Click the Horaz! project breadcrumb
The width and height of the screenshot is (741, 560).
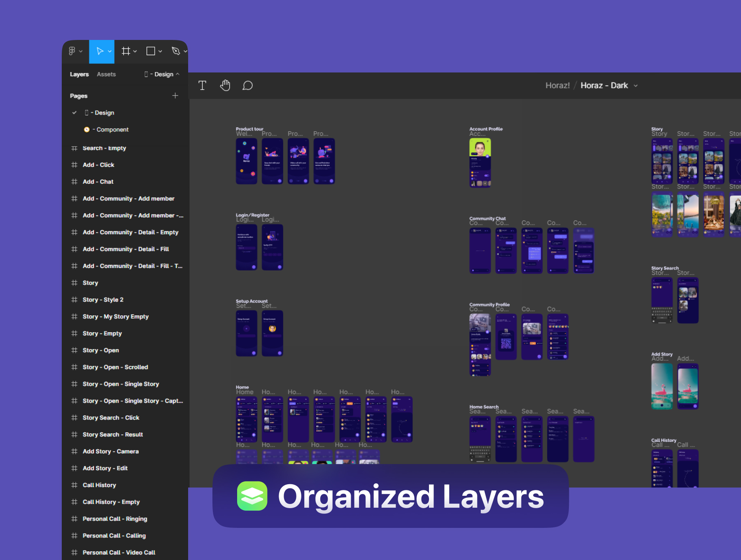pos(557,86)
